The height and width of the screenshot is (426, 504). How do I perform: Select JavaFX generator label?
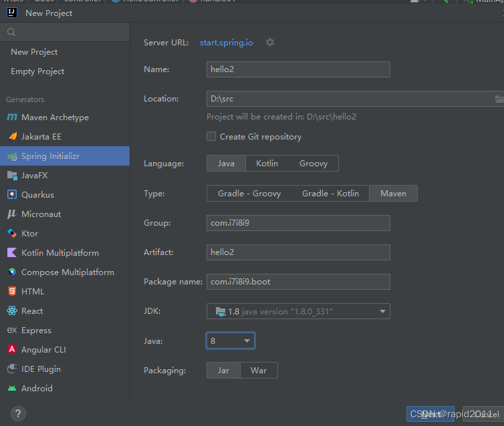(x=34, y=176)
